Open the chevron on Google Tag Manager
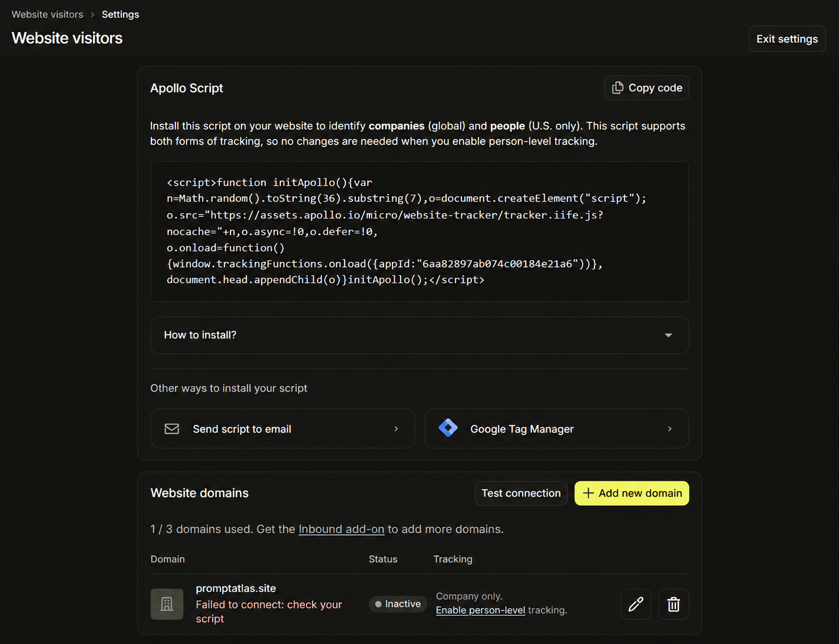 (670, 429)
